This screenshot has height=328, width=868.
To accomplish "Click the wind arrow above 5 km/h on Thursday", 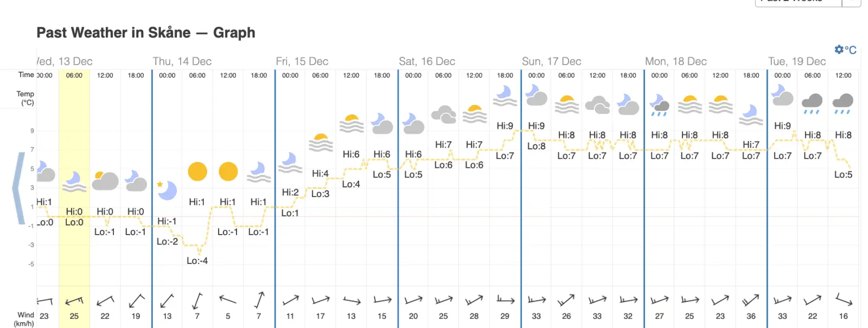I will pyautogui.click(x=228, y=299).
